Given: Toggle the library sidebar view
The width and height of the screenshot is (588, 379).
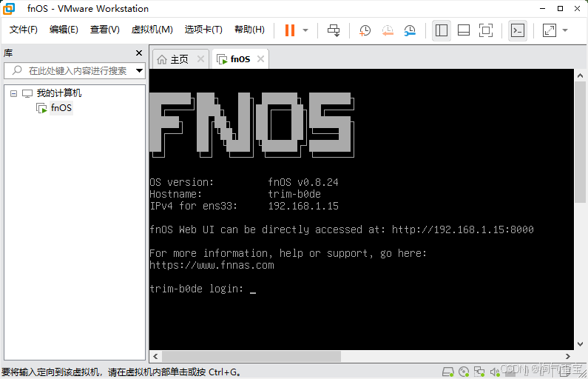Looking at the screenshot, I should click(x=442, y=30).
